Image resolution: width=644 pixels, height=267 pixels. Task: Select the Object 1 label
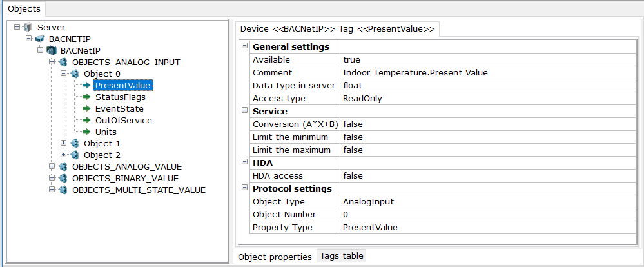pos(102,144)
